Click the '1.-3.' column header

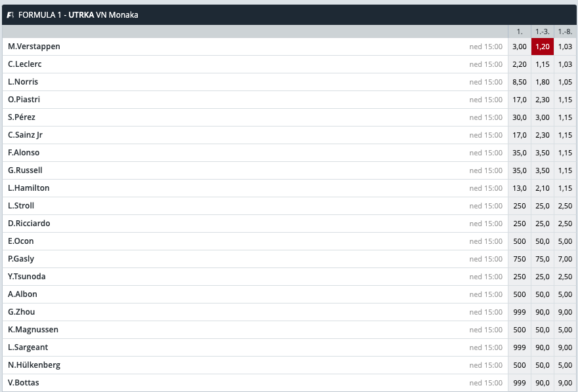click(x=542, y=31)
